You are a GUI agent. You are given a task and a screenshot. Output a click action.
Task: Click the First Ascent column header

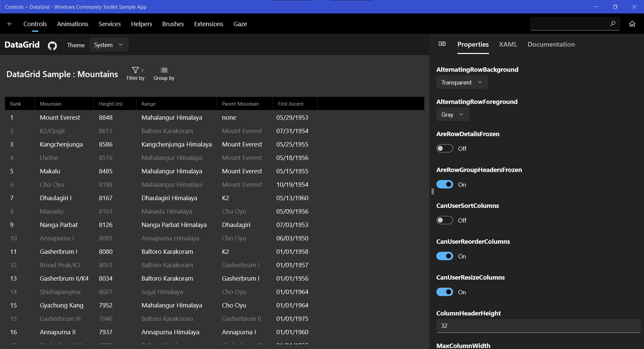[295, 104]
